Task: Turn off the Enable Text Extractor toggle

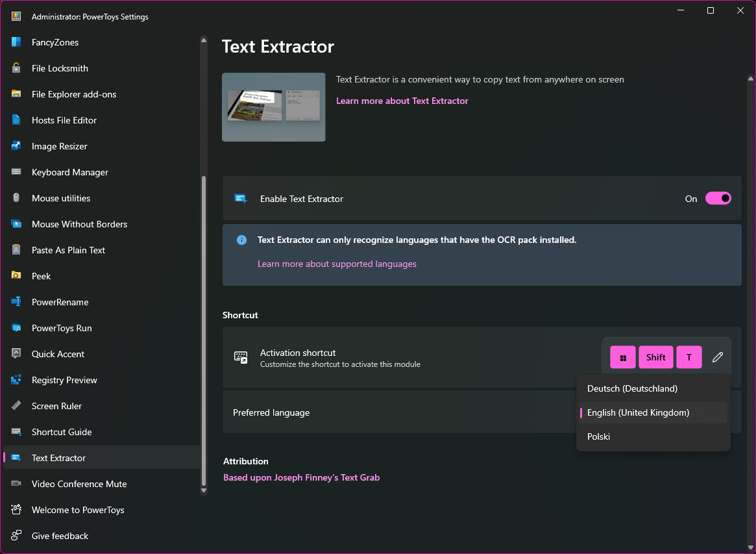Action: (x=718, y=198)
